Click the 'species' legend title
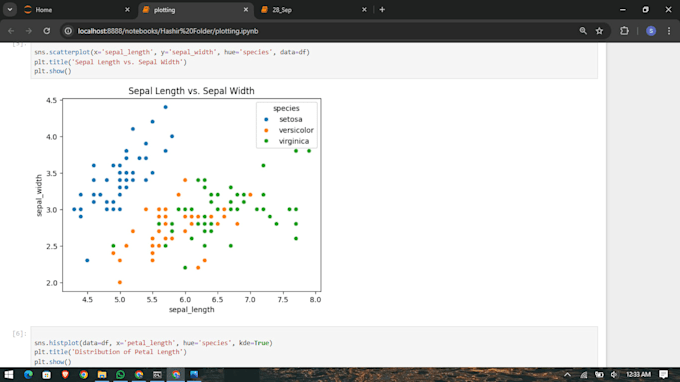This screenshot has height=382, width=680. (x=286, y=108)
